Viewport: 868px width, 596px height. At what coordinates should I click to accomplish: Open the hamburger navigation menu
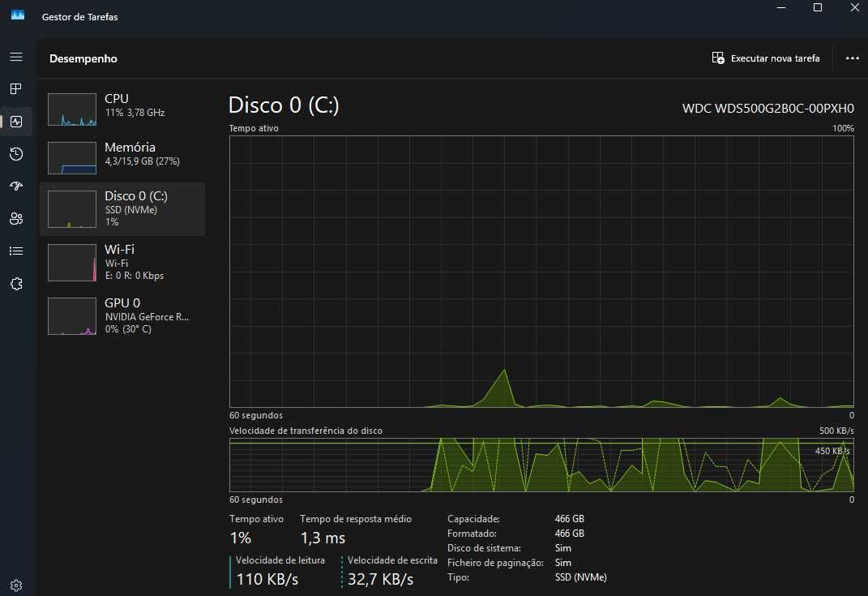(x=16, y=57)
